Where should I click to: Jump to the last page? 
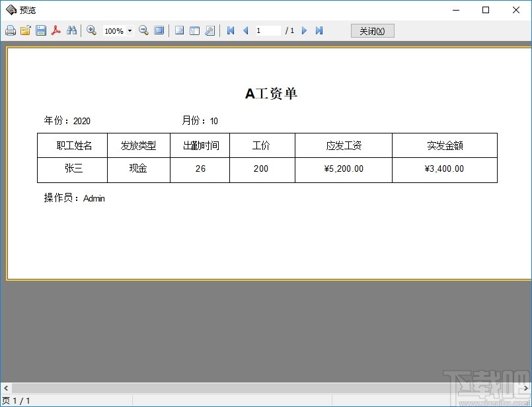(x=319, y=30)
